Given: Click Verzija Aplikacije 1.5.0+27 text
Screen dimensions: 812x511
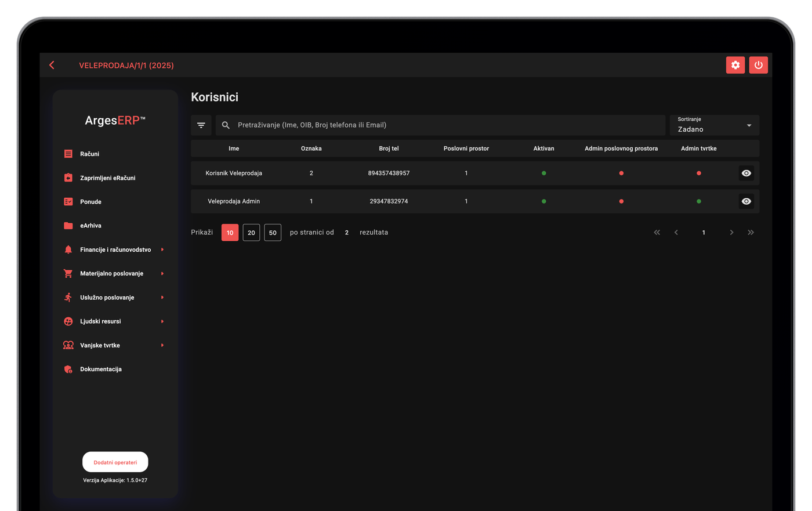Looking at the screenshot, I should (115, 480).
